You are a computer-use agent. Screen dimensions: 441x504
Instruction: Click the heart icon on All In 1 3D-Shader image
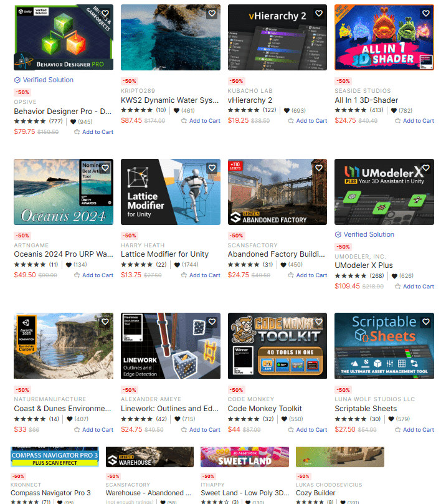(x=426, y=14)
